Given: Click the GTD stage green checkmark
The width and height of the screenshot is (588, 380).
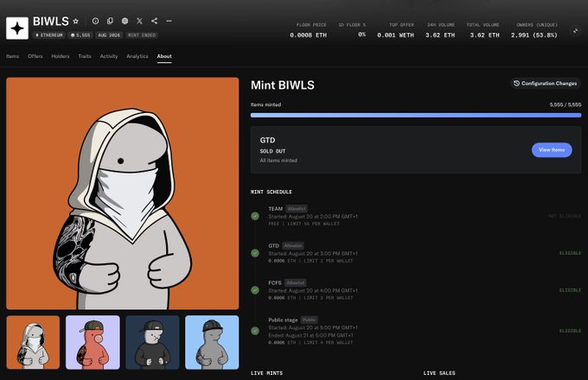Looking at the screenshot, I should pyautogui.click(x=255, y=253).
